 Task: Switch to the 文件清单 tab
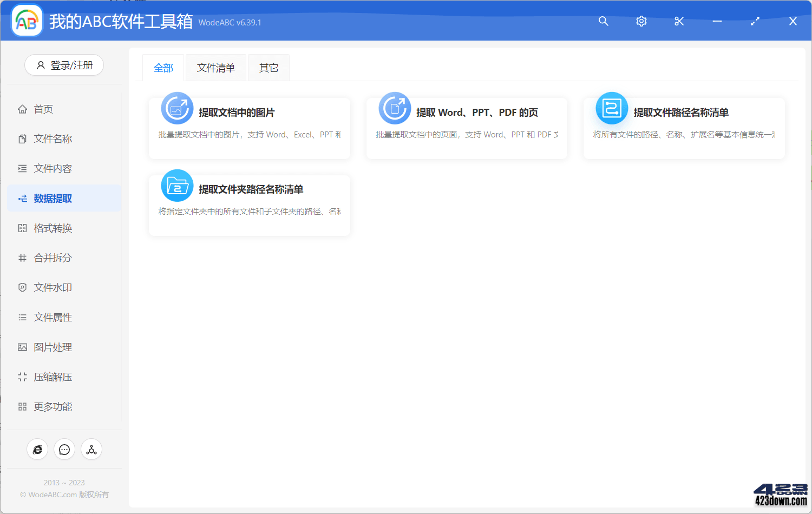[215, 67]
